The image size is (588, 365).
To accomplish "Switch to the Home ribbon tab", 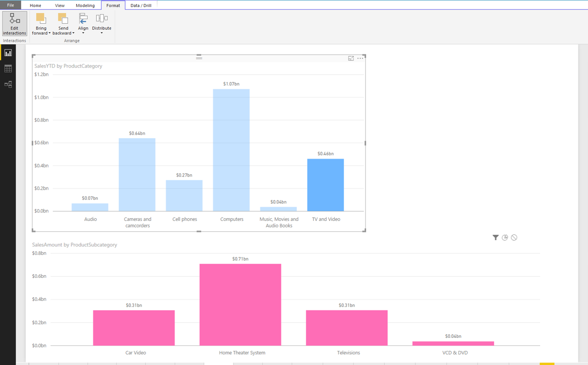I will point(36,6).
